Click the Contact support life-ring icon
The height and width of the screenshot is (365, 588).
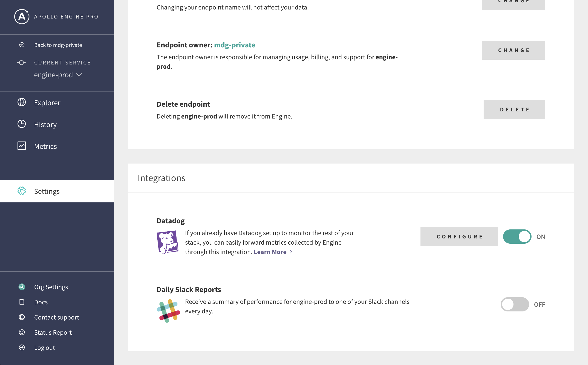click(22, 317)
